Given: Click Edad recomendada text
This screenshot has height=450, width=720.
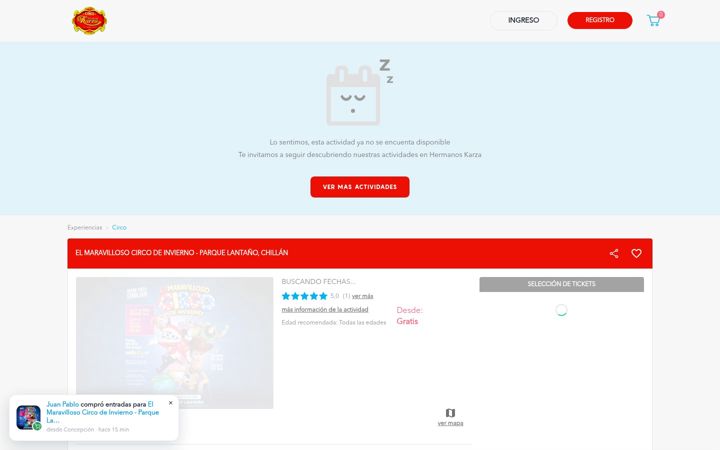Looking at the screenshot, I should point(334,322).
